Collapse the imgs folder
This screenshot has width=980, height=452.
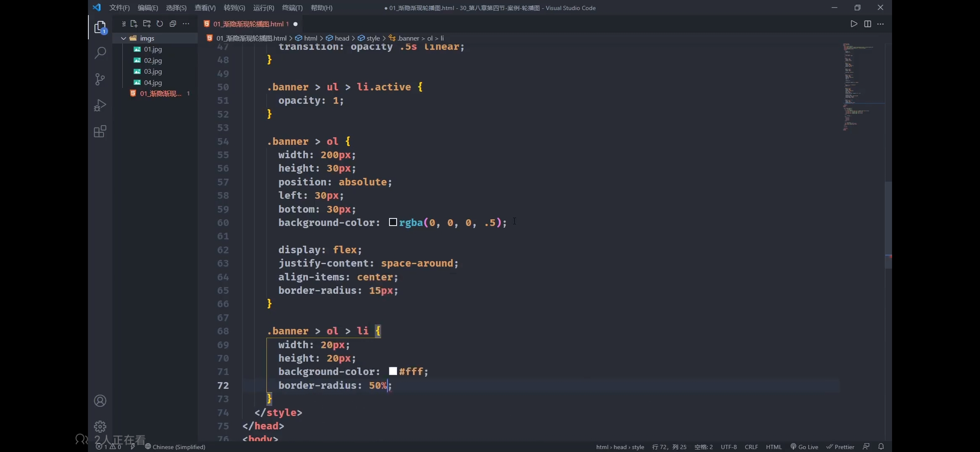coord(124,38)
